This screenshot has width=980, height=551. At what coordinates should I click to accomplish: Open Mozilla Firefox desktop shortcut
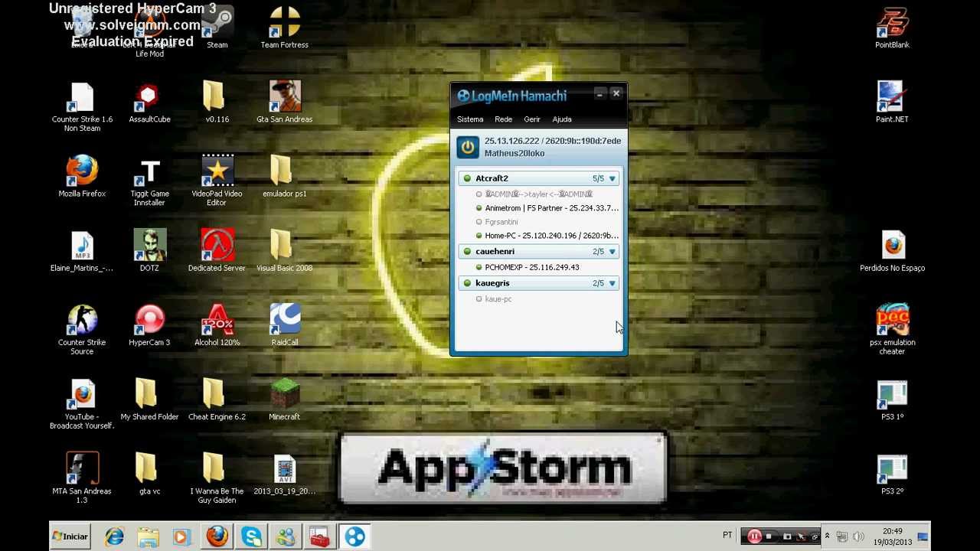[x=82, y=177]
